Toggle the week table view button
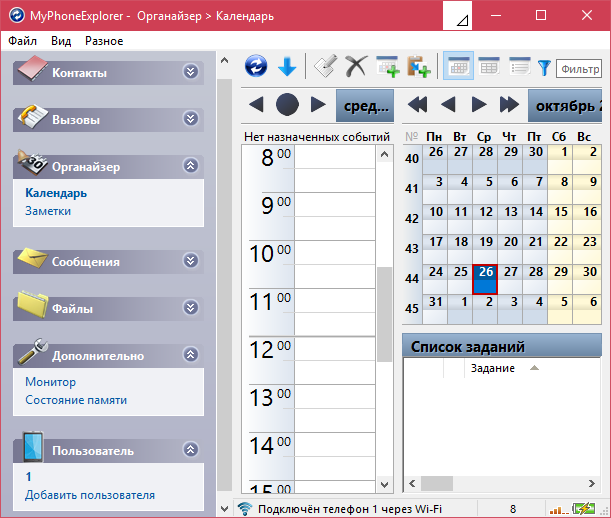The height and width of the screenshot is (518, 611). [x=488, y=67]
